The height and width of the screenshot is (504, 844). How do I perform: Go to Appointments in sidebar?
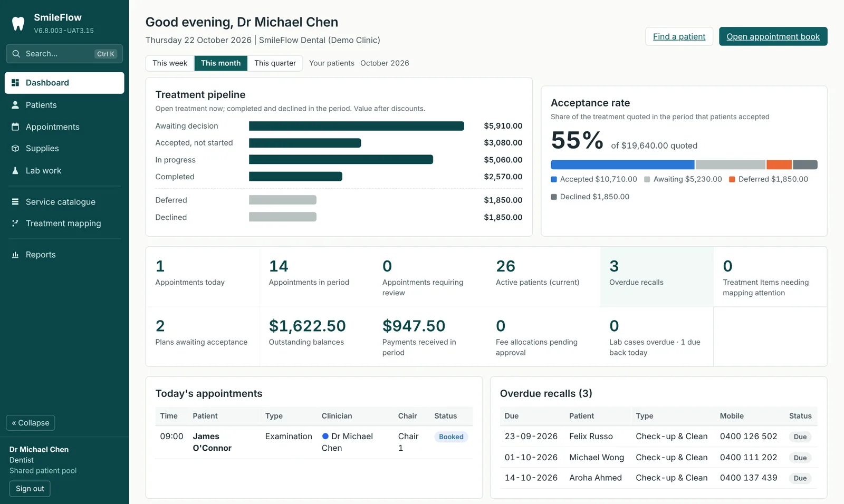[64, 127]
